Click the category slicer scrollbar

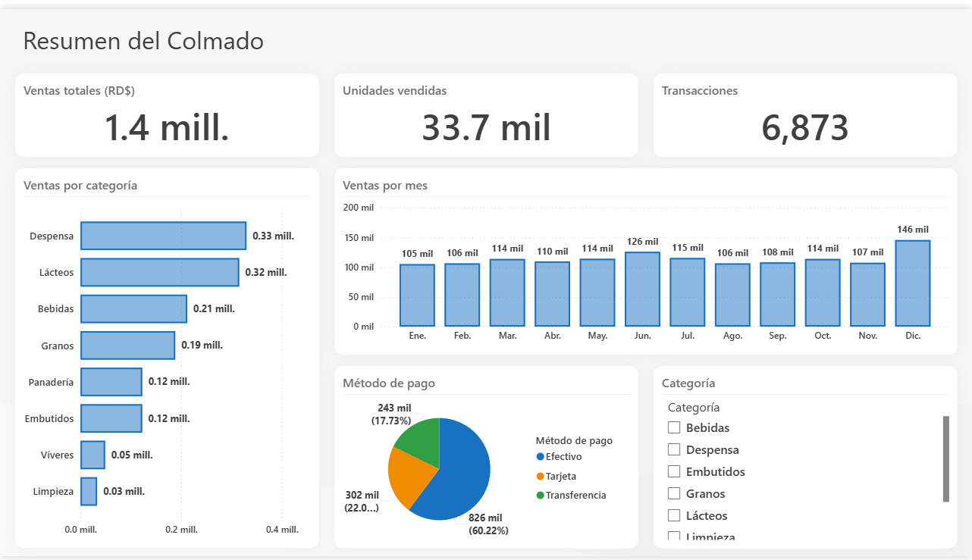coord(945,458)
